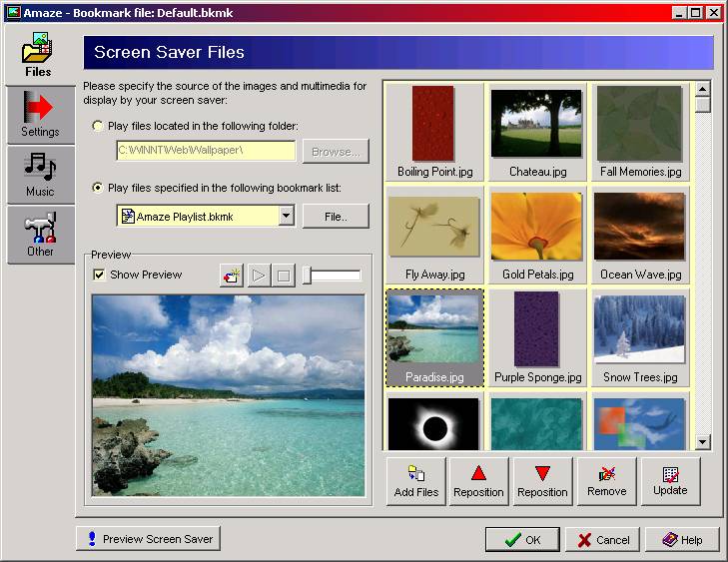Click the Cancel button
The image size is (728, 562).
tap(602, 540)
